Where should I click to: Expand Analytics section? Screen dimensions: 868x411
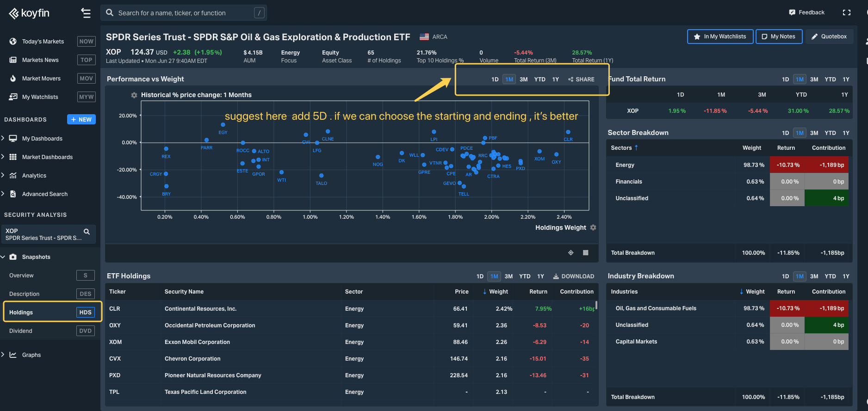[x=3, y=176]
